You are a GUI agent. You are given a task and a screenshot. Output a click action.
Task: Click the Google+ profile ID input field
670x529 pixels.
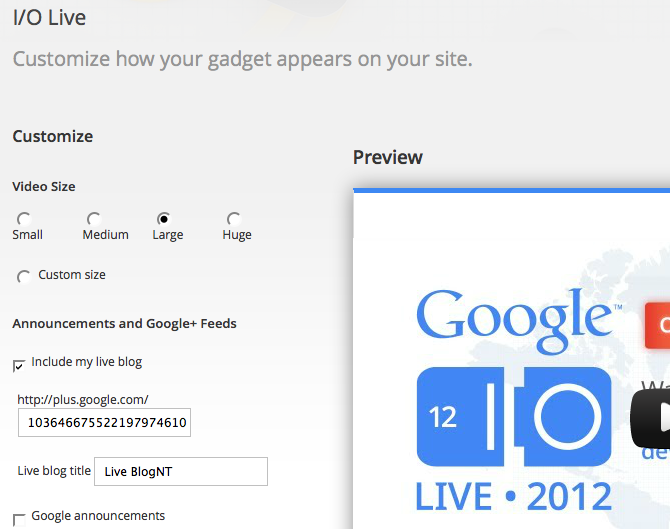pos(104,423)
